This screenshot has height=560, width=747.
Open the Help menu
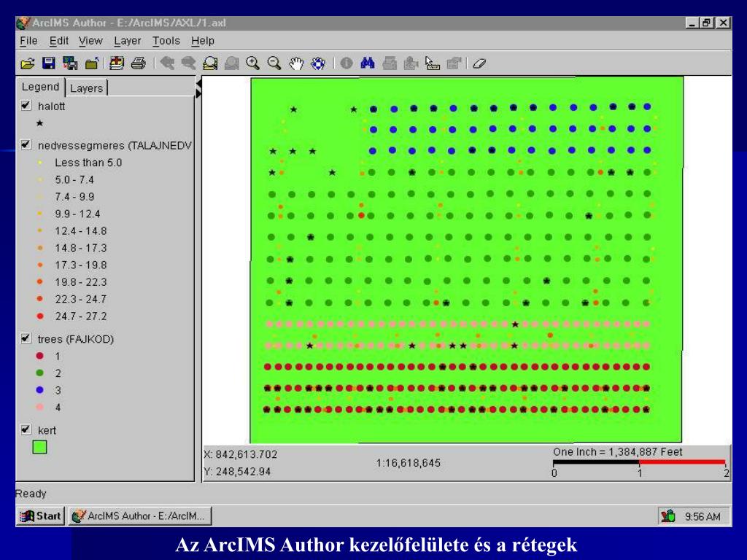click(x=203, y=41)
